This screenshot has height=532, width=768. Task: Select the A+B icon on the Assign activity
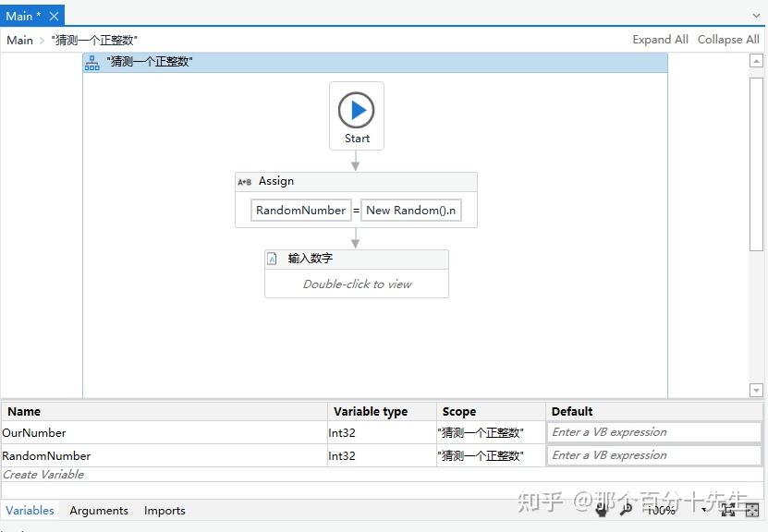tap(245, 181)
